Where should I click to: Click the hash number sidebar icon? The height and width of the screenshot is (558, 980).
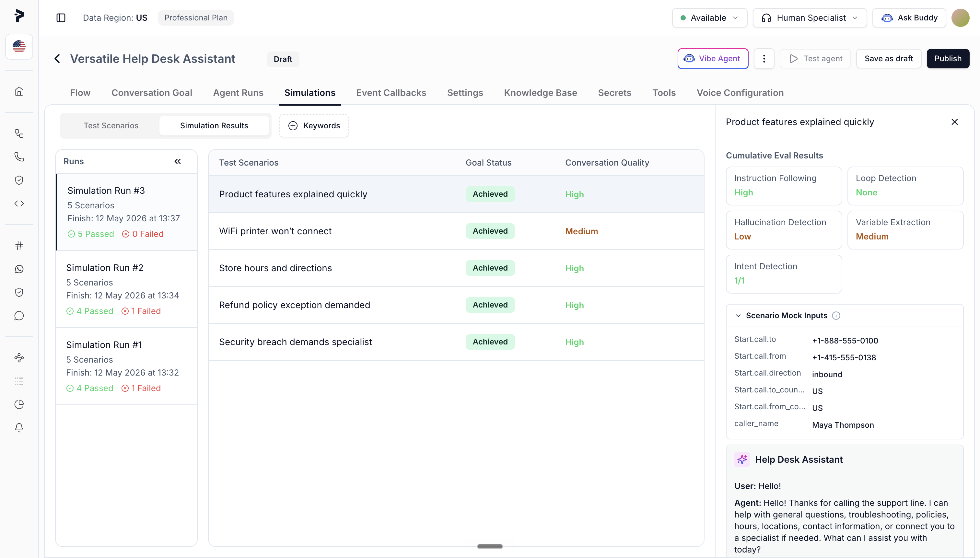click(x=19, y=246)
